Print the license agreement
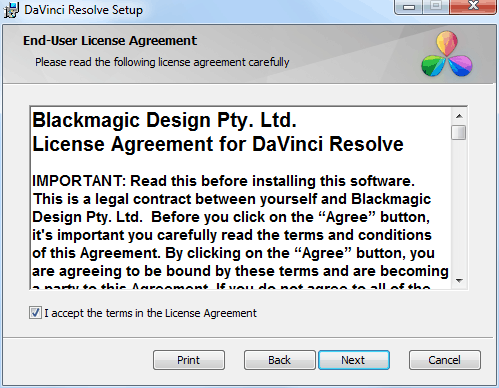 tap(189, 360)
